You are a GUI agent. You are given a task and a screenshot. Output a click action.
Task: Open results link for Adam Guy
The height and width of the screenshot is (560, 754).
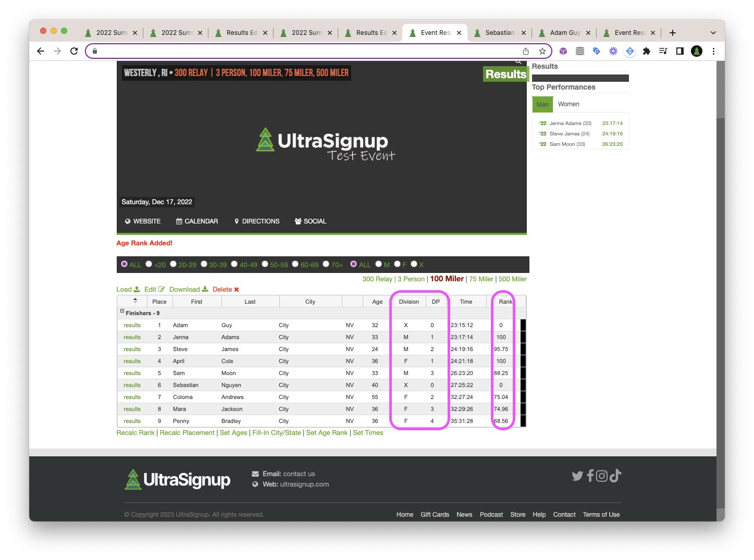coord(132,325)
